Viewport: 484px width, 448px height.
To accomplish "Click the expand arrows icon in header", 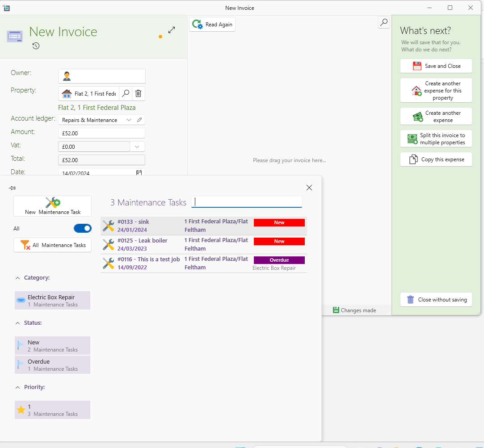I will tap(172, 30).
